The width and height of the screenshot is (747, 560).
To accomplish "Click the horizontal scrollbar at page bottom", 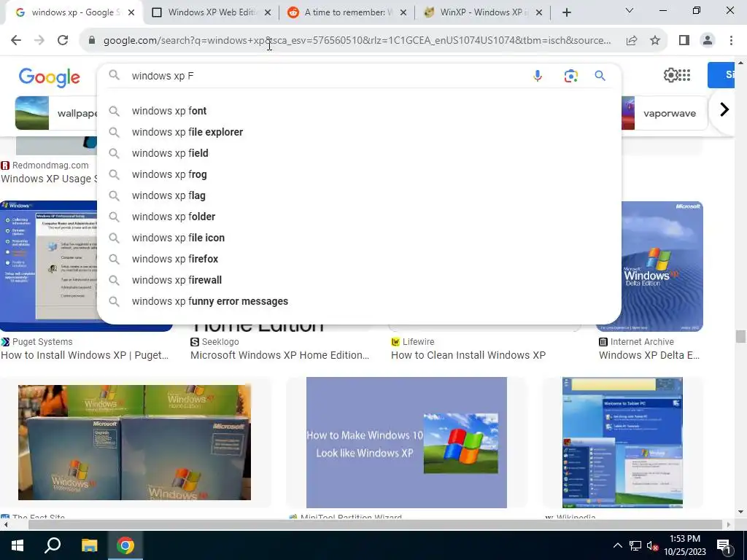I will tap(376, 525).
